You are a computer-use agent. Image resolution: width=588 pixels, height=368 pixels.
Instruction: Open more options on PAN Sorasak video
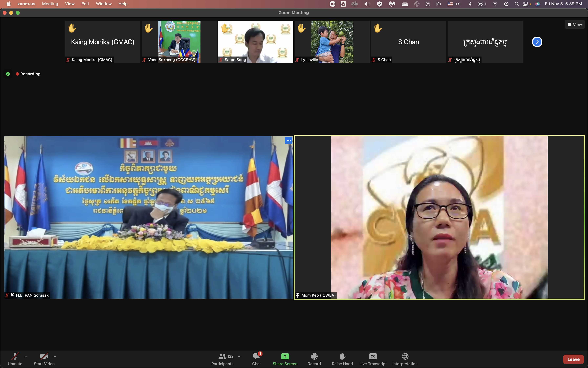pyautogui.click(x=288, y=140)
